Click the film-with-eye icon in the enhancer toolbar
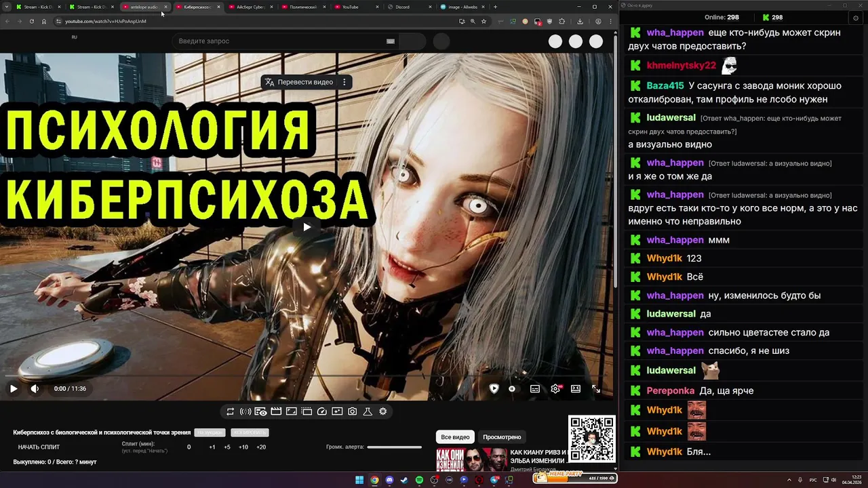This screenshot has width=868, height=488. pos(260,411)
